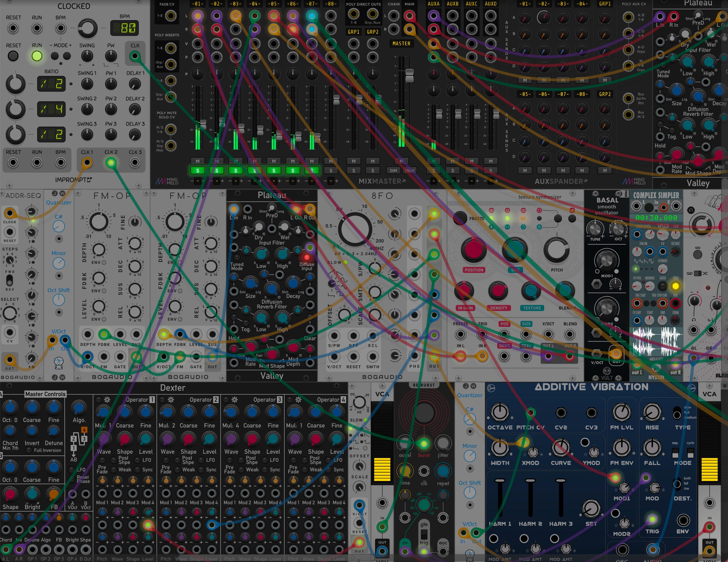This screenshot has width=728, height=562.
Task: Click the MindMeld logo on MixMaster Jr
Action: pos(167,181)
